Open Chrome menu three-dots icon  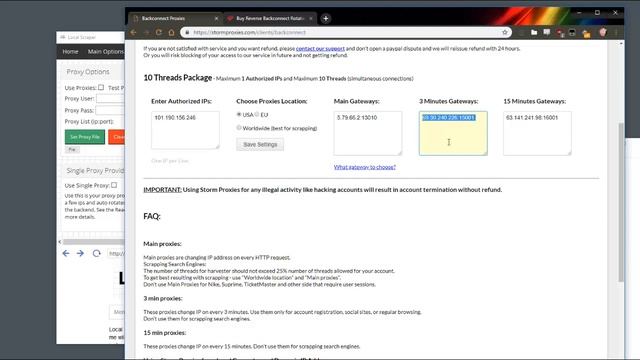point(616,32)
